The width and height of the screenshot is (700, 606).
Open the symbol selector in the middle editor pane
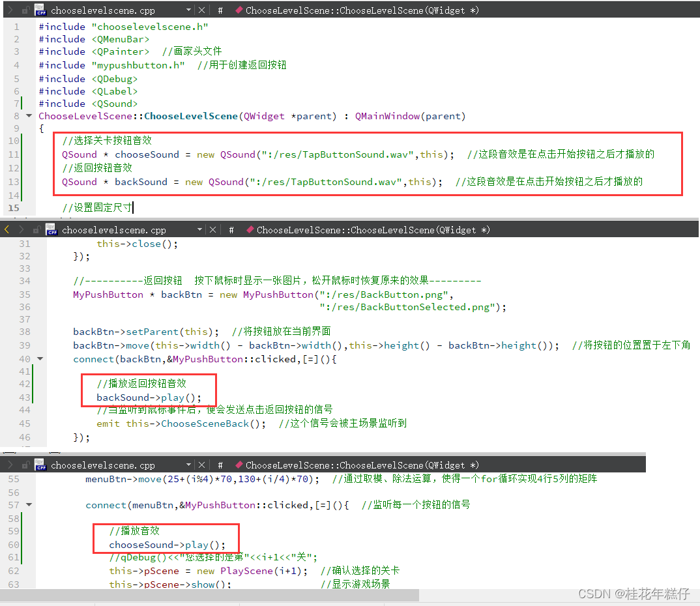373,230
